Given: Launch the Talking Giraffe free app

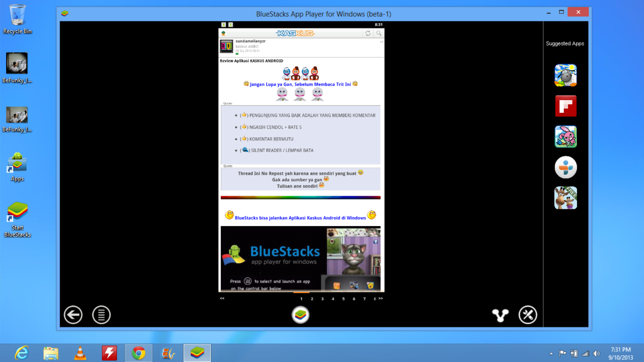Looking at the screenshot, I should [x=566, y=198].
